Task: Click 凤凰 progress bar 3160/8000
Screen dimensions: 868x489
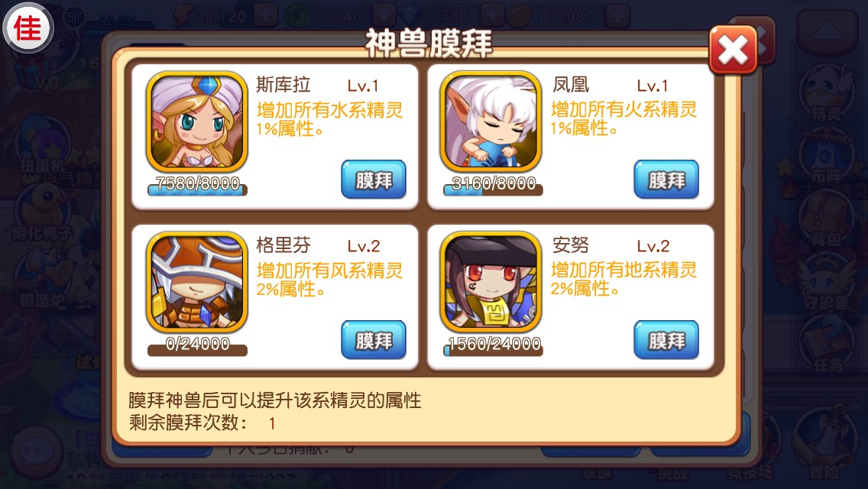Action: (x=494, y=187)
